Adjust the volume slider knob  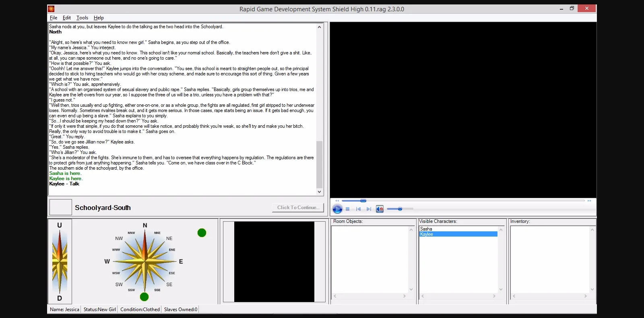(x=400, y=209)
